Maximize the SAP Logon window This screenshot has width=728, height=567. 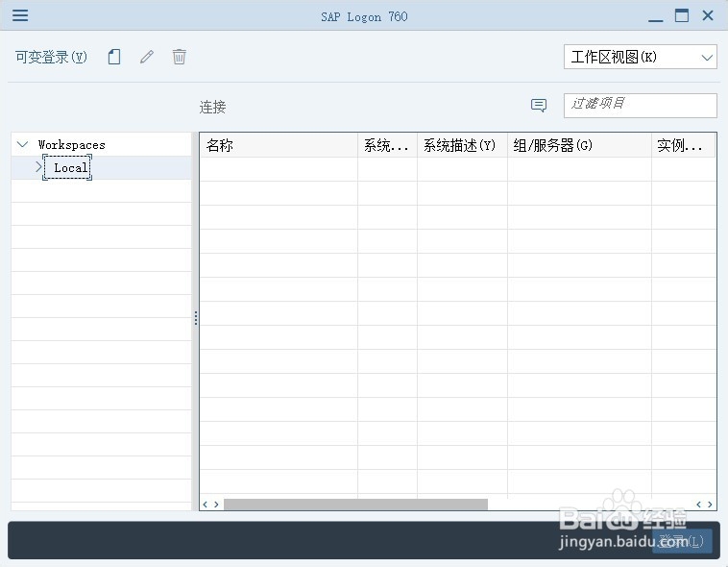(x=682, y=15)
